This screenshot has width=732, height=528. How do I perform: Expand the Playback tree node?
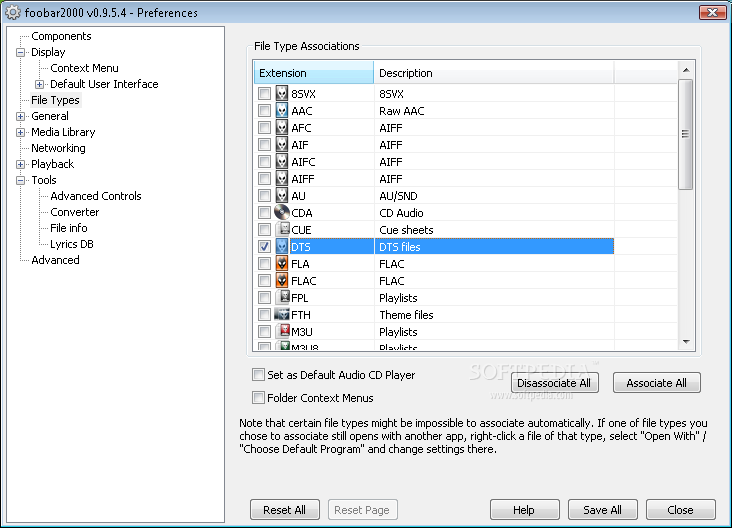[x=20, y=164]
